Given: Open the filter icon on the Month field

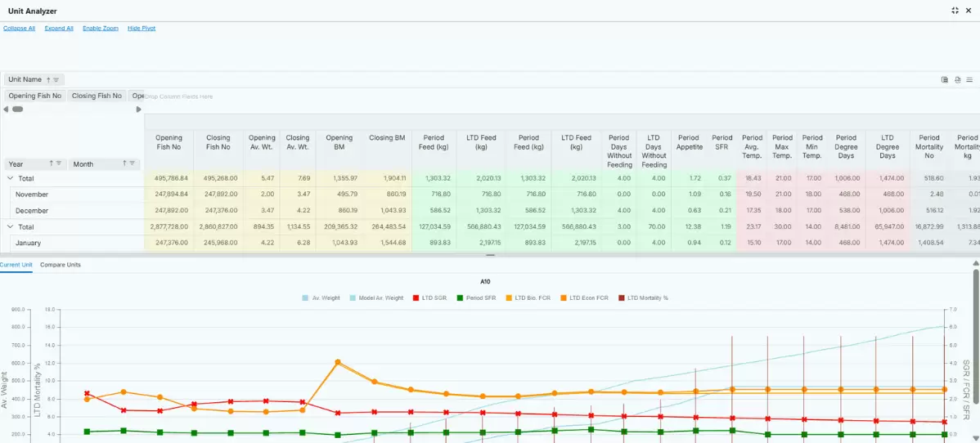Looking at the screenshot, I should (x=132, y=163).
